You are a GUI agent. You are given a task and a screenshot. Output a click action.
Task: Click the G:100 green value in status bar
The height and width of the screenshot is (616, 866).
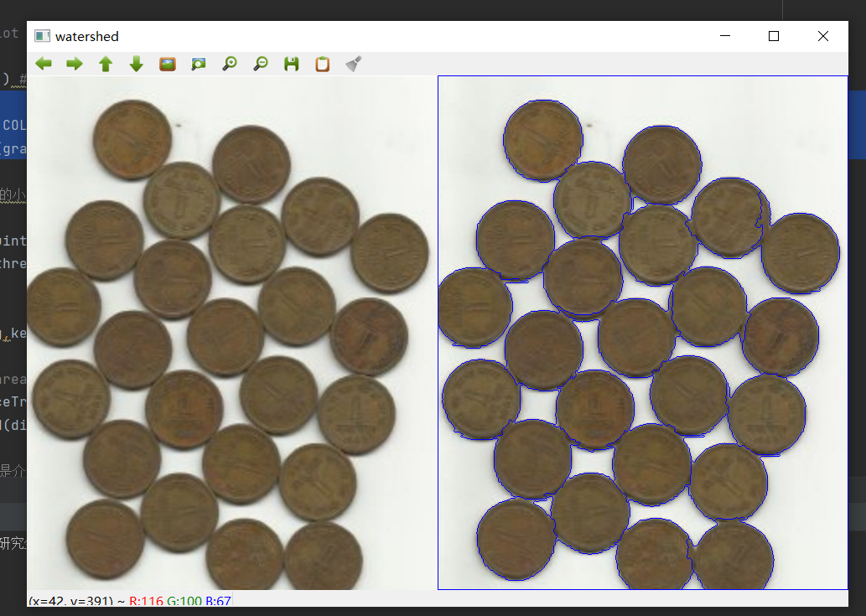184,601
